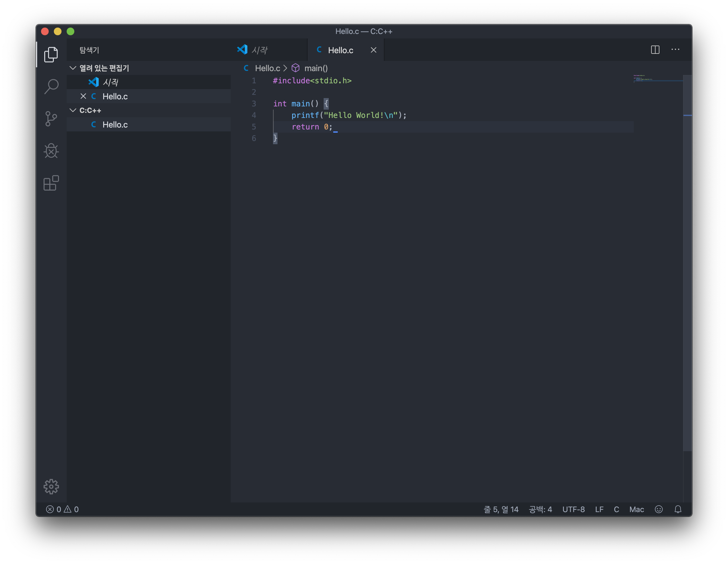Viewport: 728px width, 564px height.
Task: Collapse the C:C++ folder section
Action: point(90,110)
